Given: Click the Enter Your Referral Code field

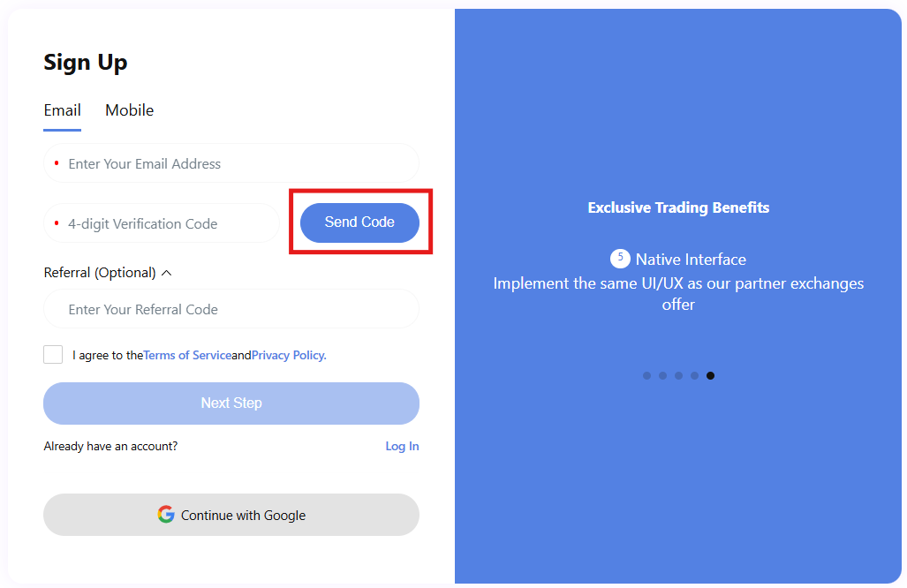Looking at the screenshot, I should [x=231, y=309].
